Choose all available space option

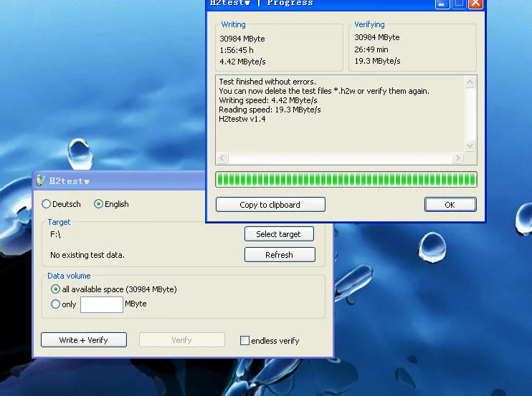[x=114, y=289]
